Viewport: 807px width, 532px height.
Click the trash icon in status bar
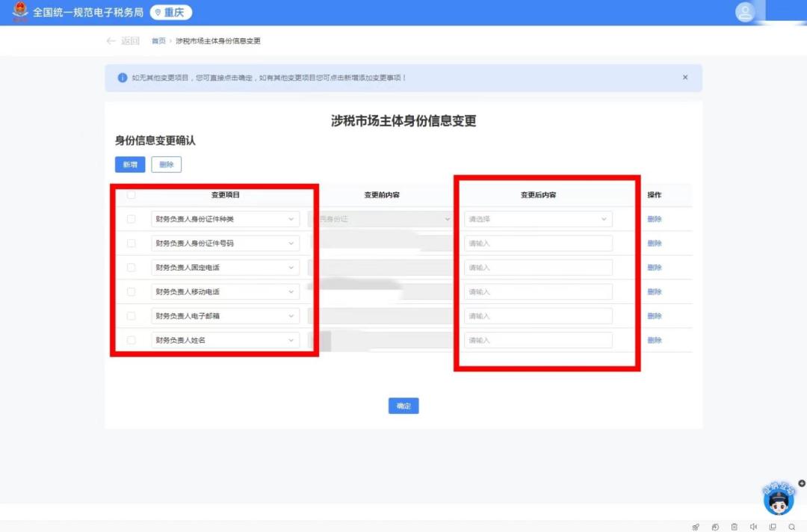[x=734, y=527]
